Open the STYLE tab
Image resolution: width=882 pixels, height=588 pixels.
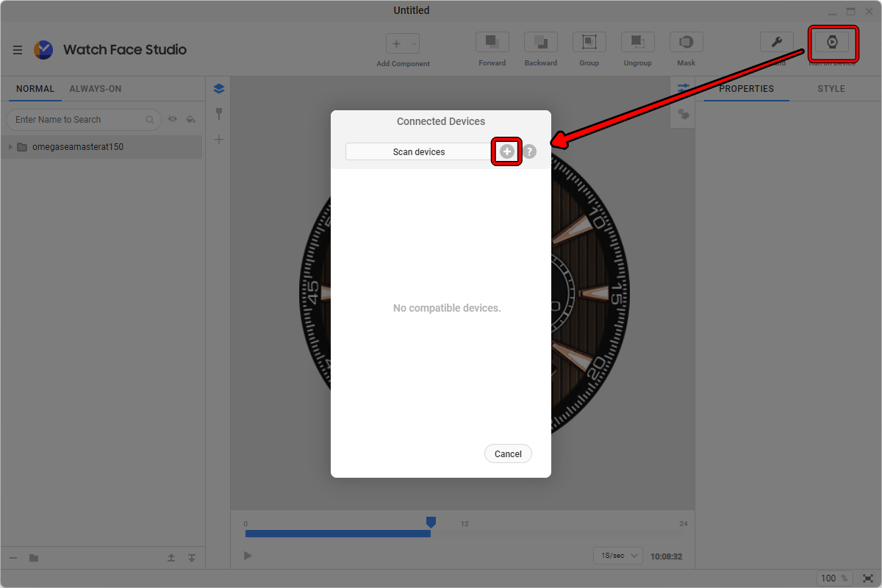click(831, 89)
